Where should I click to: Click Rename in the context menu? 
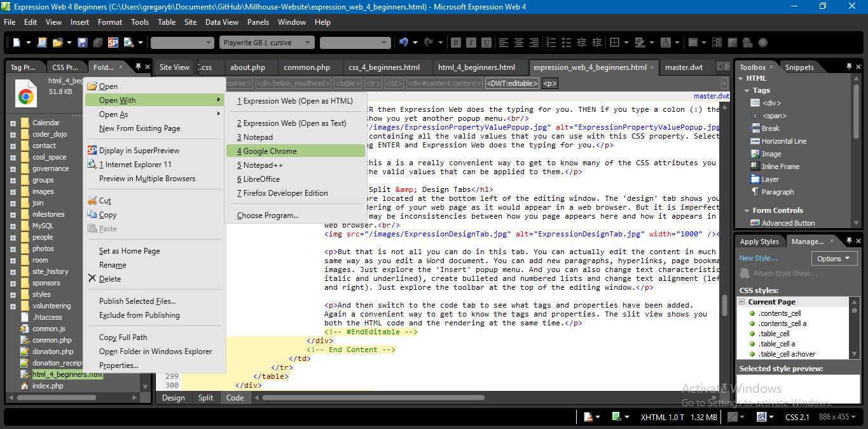[155, 265]
